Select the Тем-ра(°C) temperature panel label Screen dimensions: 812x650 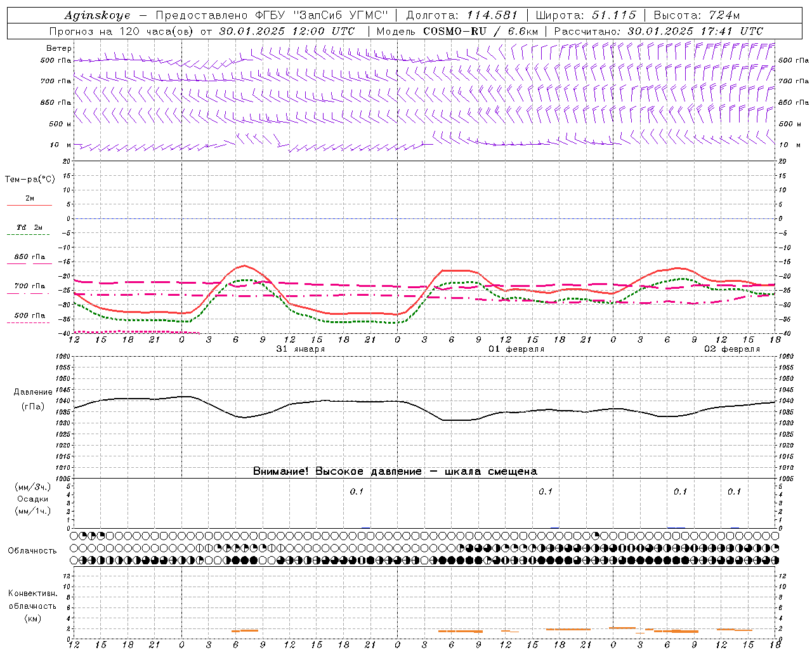click(x=30, y=179)
